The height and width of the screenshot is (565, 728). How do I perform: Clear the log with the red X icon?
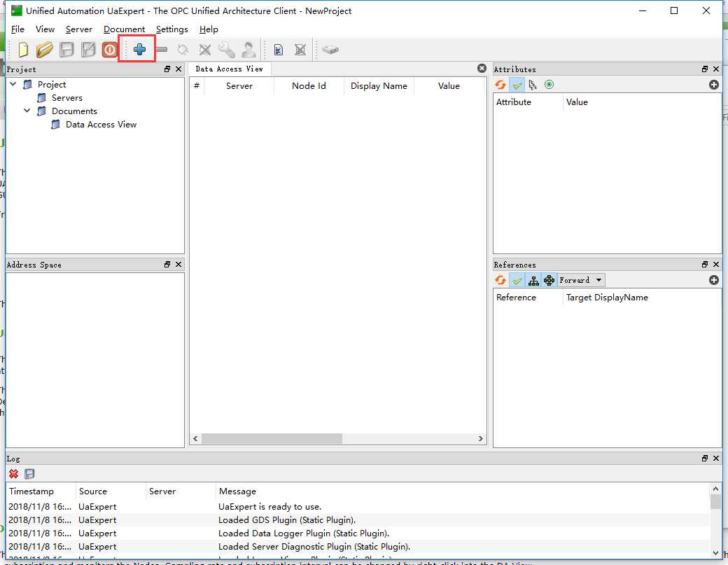[x=13, y=473]
